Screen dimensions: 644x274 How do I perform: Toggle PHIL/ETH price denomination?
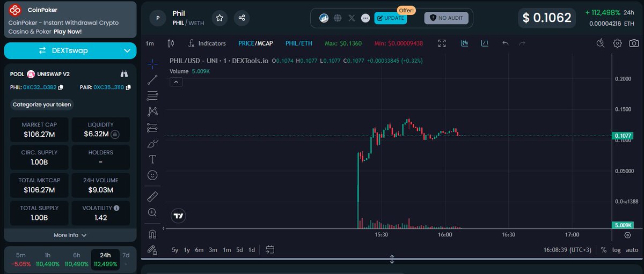point(299,43)
